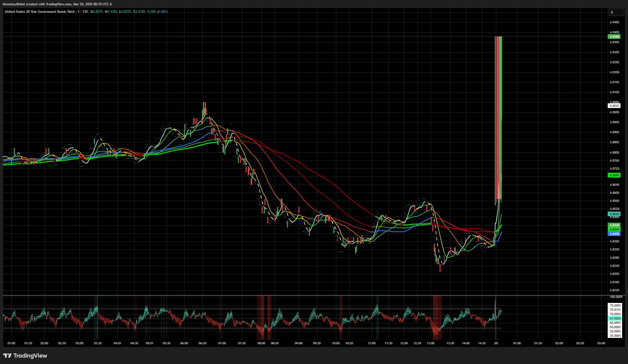Click the white 4.903% price label

(614, 106)
